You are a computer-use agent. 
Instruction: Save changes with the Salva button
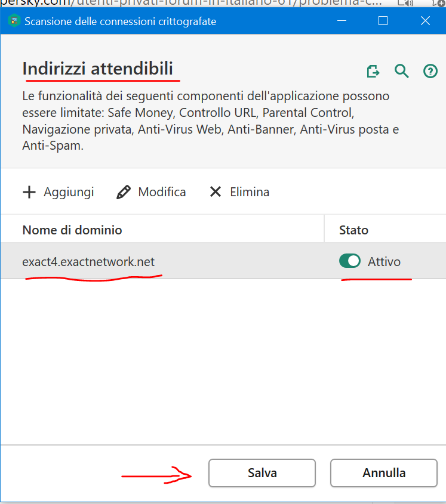[x=262, y=473]
